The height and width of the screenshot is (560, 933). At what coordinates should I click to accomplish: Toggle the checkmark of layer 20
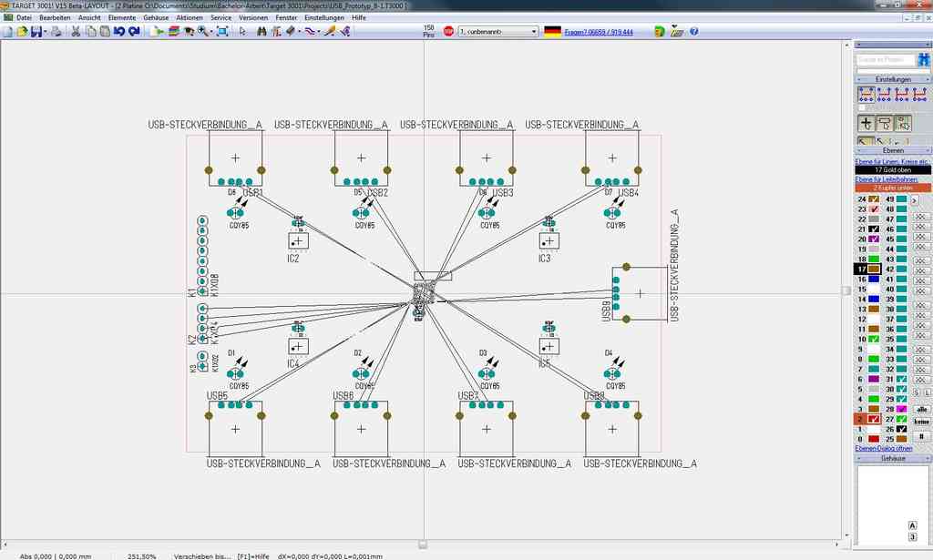tap(874, 239)
